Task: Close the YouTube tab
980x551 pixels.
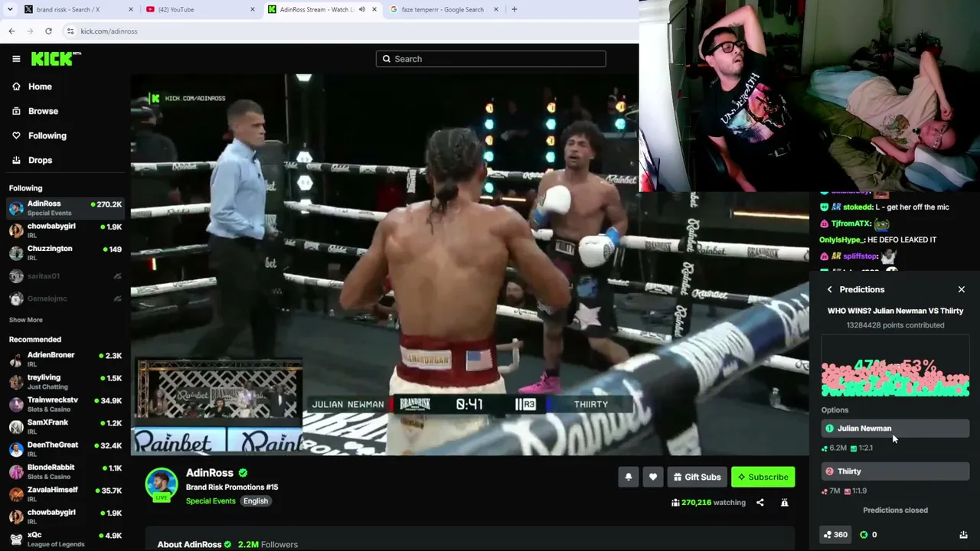Action: click(253, 9)
